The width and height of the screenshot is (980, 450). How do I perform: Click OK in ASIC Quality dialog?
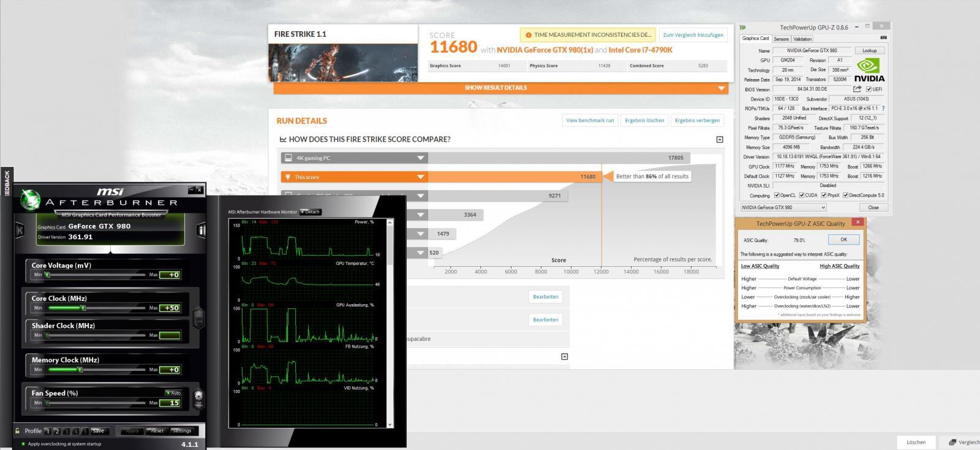click(x=843, y=240)
